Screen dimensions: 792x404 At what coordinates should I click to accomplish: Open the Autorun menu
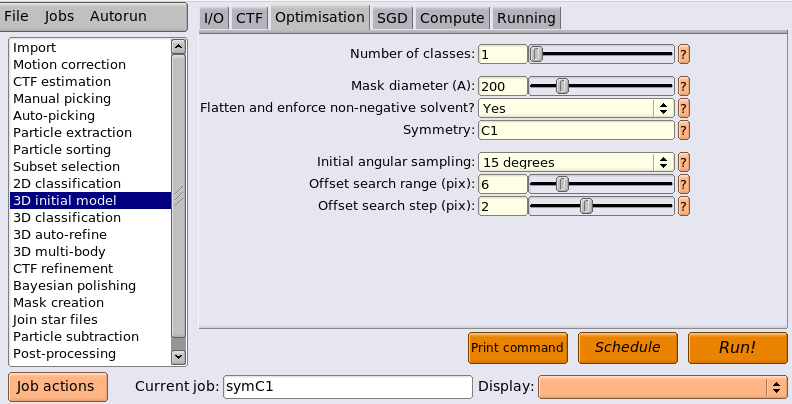click(x=118, y=16)
